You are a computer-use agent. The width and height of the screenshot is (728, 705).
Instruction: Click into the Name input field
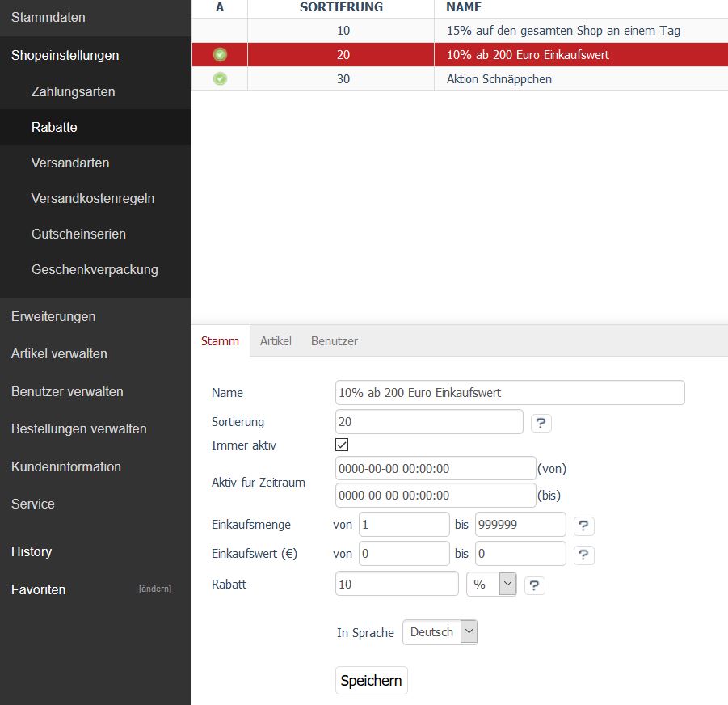click(509, 393)
